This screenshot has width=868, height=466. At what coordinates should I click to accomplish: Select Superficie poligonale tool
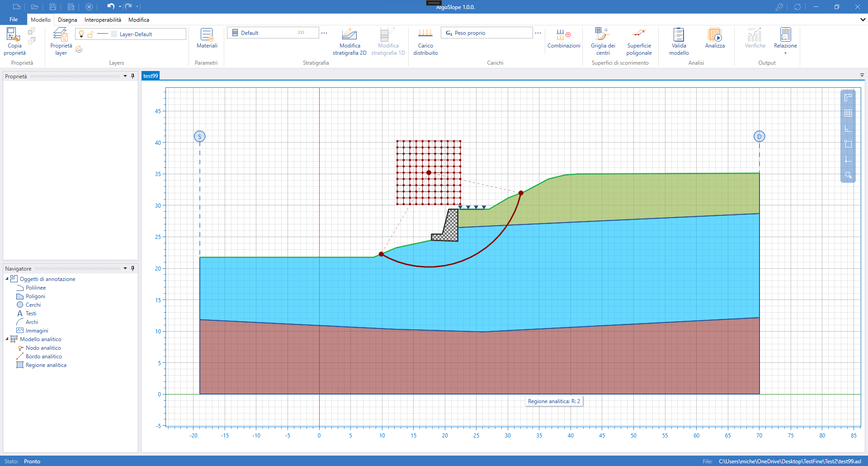coord(639,42)
